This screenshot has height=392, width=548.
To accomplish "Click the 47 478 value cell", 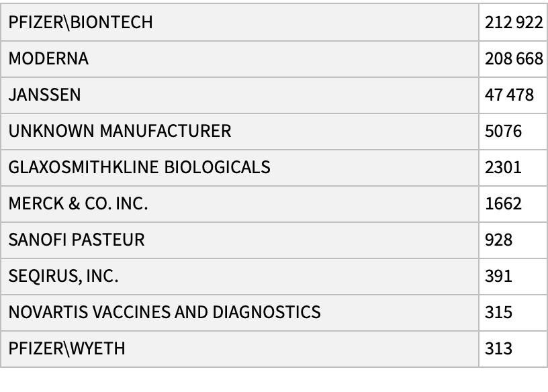I will coord(509,95).
